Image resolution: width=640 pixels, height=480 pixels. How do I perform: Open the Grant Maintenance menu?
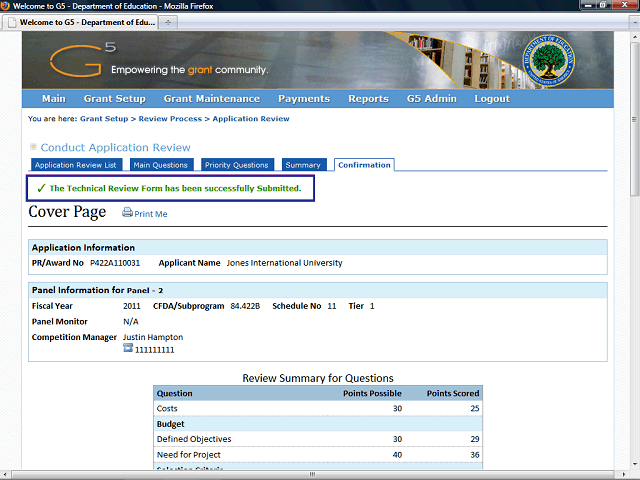pos(211,99)
